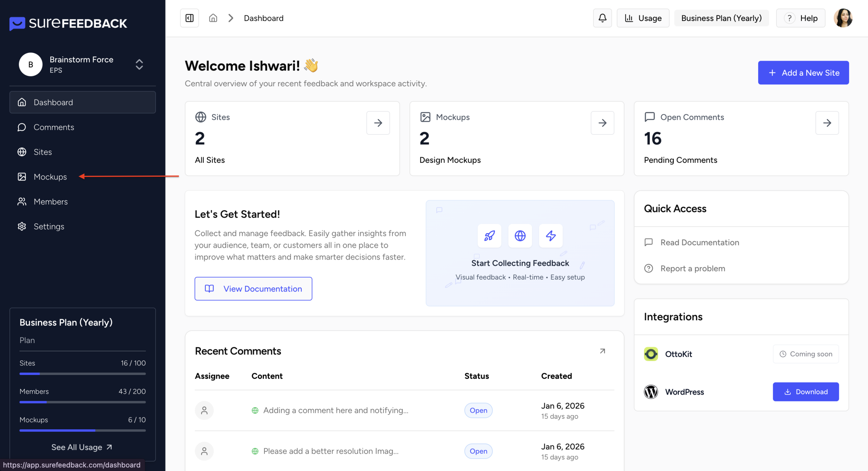Screen dimensions: 868x471
Task: Expand Recent Comments with arrow icon
Action: click(x=602, y=351)
